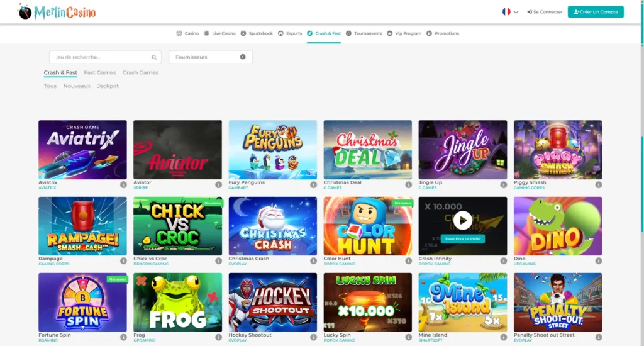Open Jingle Up game thumbnail

[462, 150]
